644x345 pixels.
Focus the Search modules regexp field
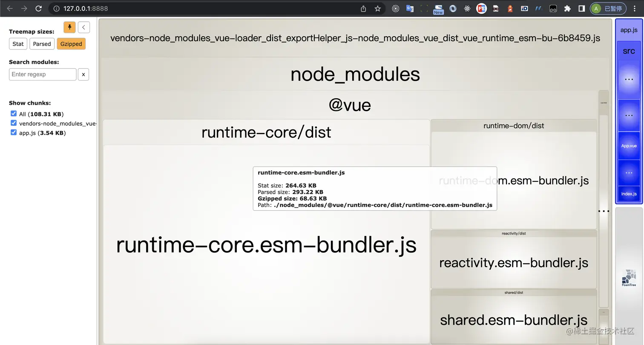[43, 74]
